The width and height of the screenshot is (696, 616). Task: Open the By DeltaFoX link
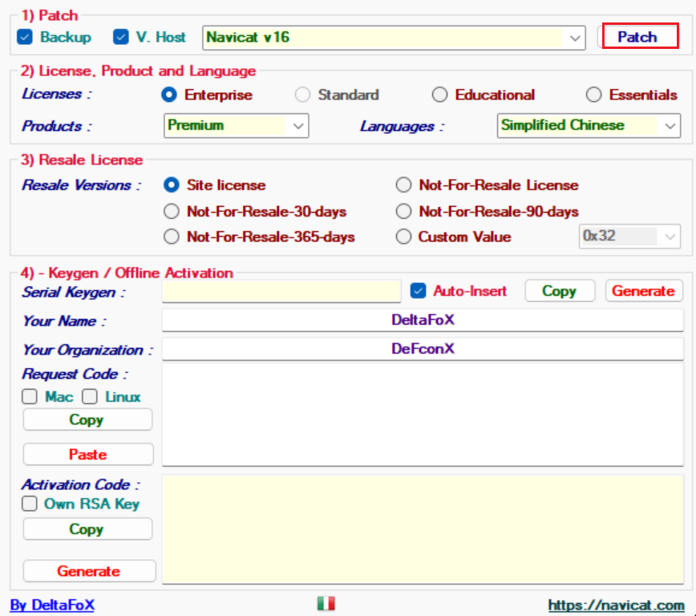[x=52, y=605]
